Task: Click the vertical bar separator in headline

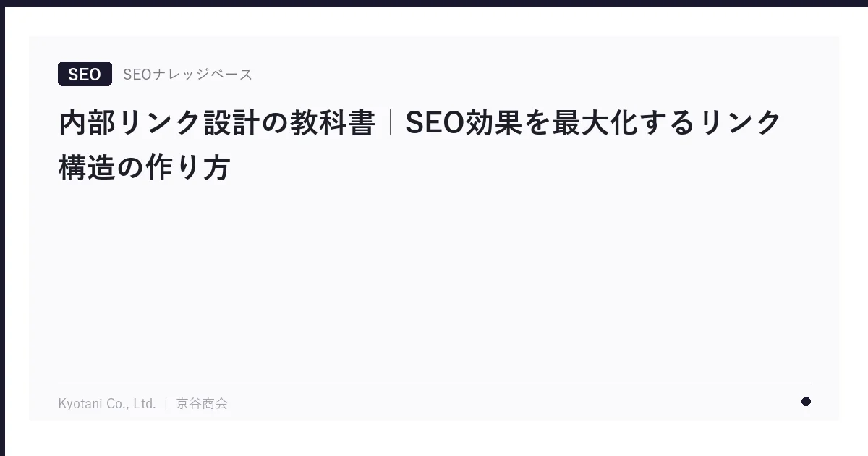Action: pos(391,122)
